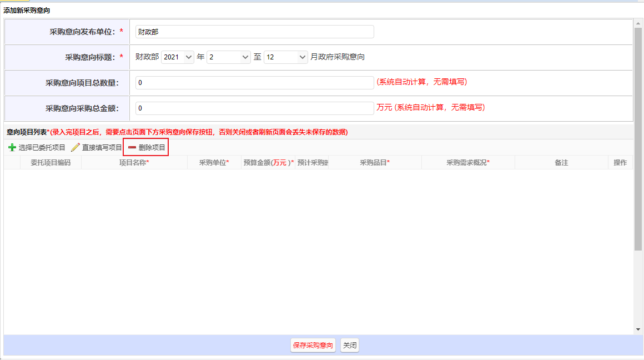Click the scrollbar down arrow

638,329
